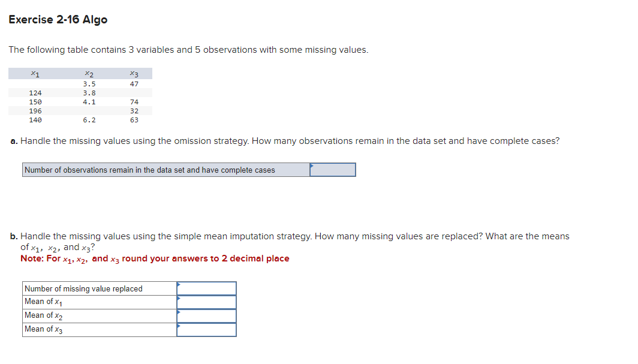Click the answer box for complete cases count
Image resolution: width=638 pixels, height=364 pixels.
coord(333,170)
